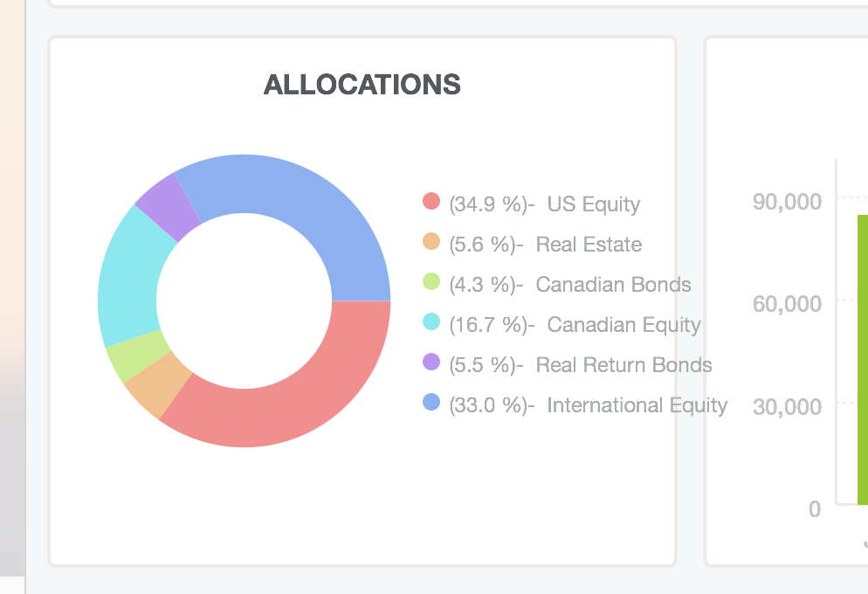
Task: Click the Real Return Bonds legend text
Action: (x=581, y=365)
